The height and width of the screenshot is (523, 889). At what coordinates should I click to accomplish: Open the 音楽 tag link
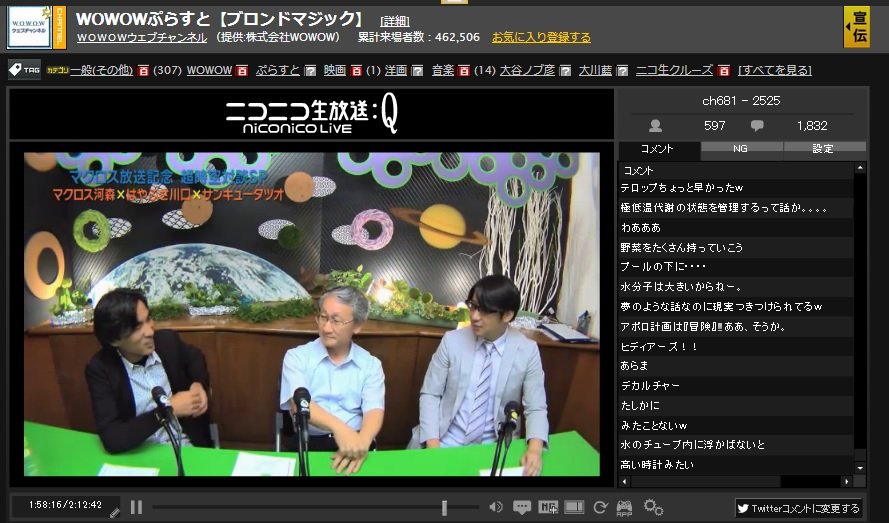443,70
